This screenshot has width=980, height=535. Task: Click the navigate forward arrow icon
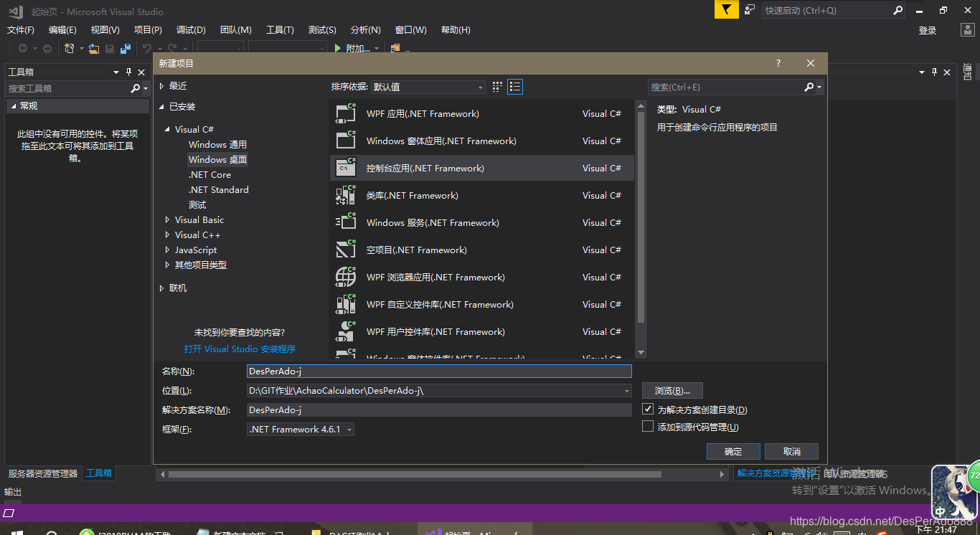(x=47, y=48)
